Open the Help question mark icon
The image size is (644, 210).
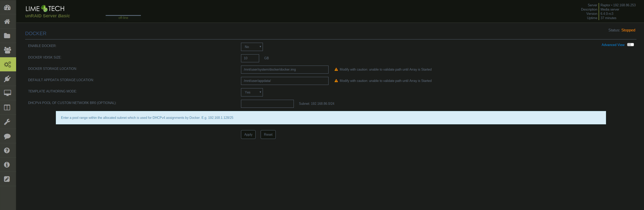[x=7, y=150]
